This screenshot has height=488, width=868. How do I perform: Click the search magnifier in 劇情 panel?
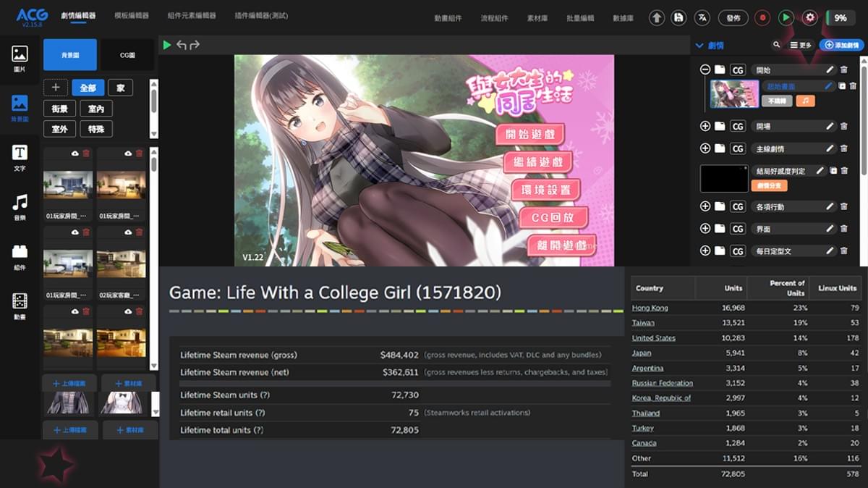click(x=777, y=45)
